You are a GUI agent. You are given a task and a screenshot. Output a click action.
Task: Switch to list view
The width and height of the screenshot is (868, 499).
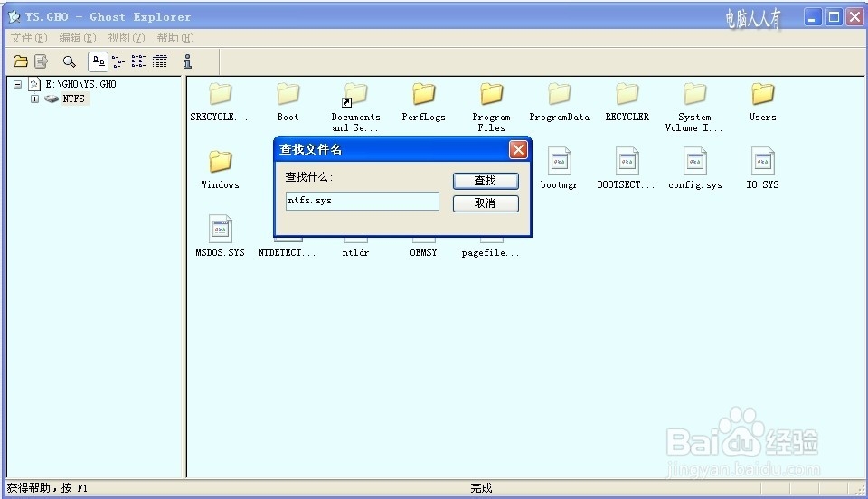click(138, 61)
